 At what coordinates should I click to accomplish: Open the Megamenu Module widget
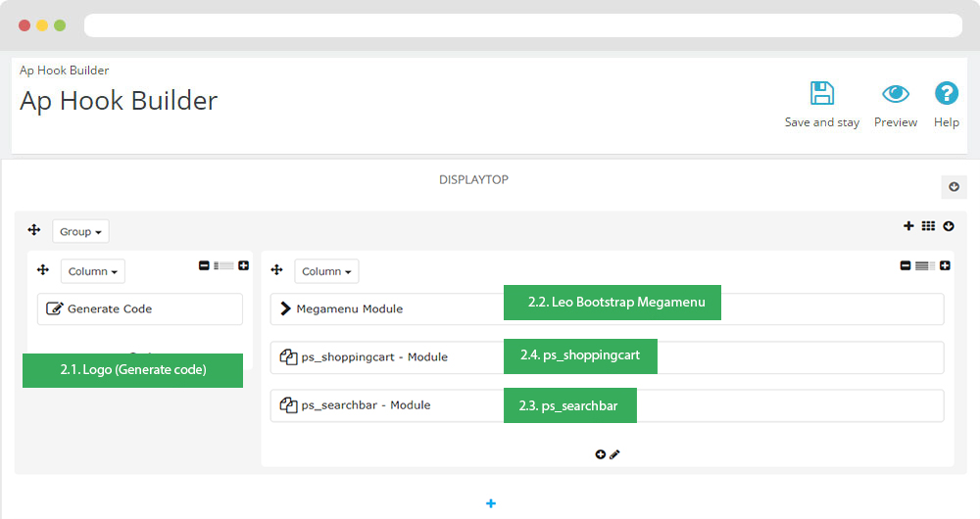pos(607,308)
